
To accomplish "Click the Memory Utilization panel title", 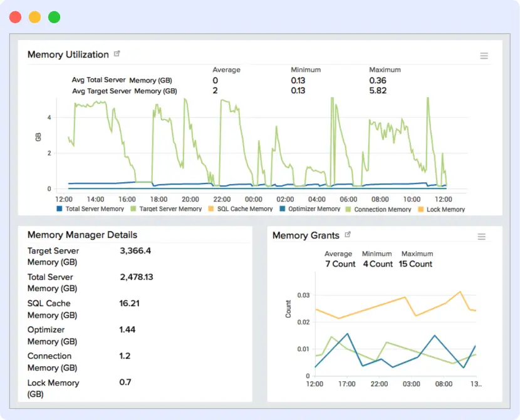I will point(69,54).
